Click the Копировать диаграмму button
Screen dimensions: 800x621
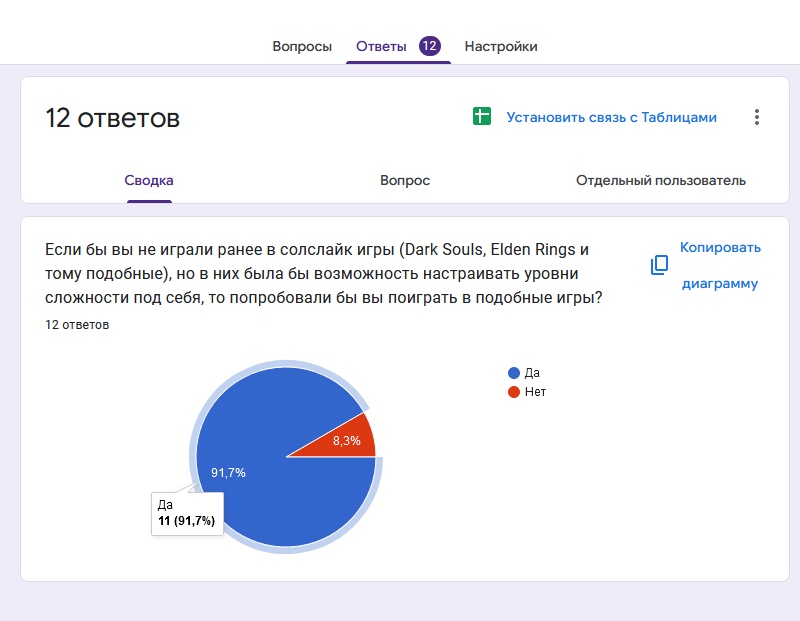tap(720, 265)
